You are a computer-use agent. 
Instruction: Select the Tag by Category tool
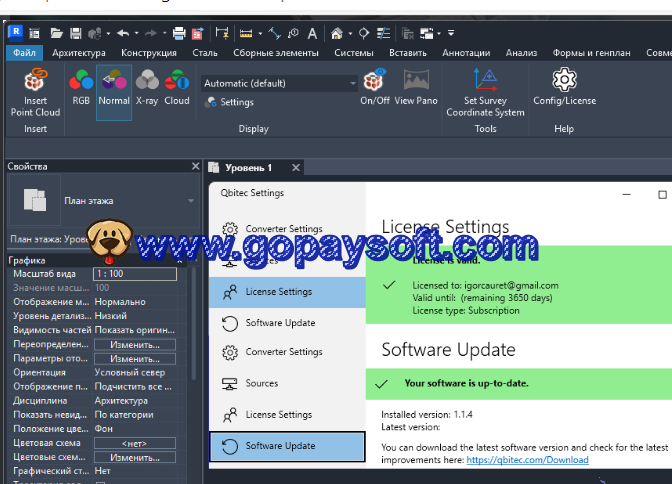tap(294, 33)
